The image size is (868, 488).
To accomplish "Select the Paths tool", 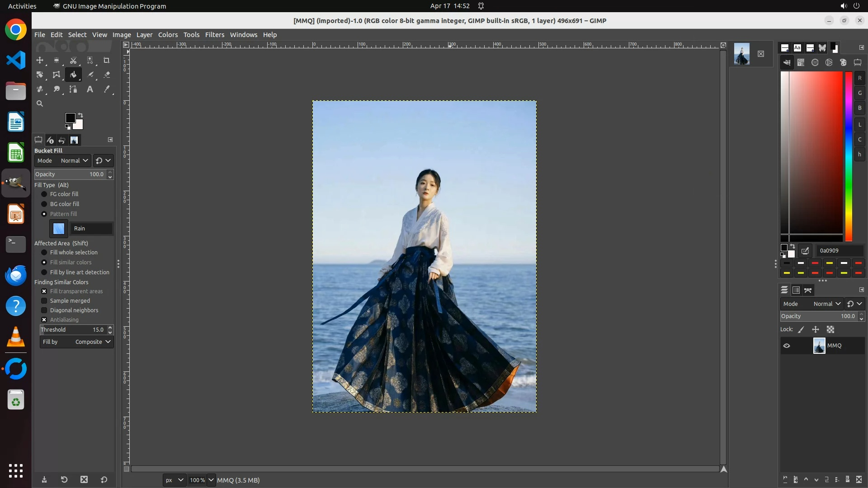I will pyautogui.click(x=73, y=89).
